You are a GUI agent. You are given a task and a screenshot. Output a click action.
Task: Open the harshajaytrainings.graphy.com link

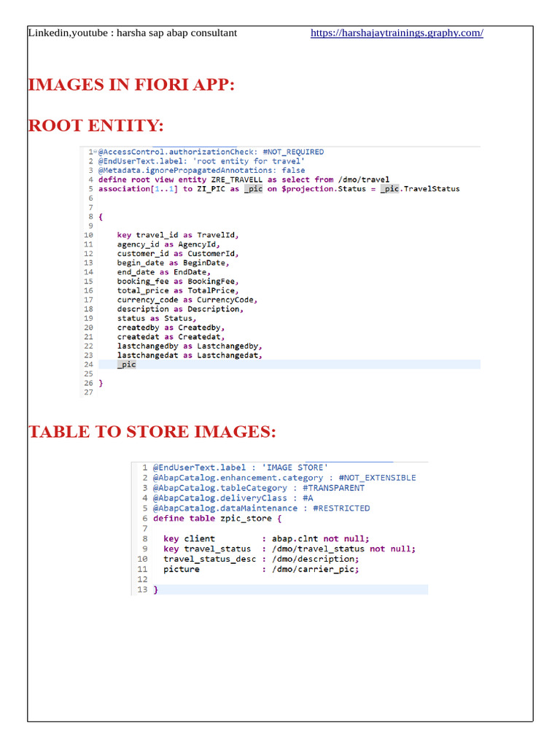tap(397, 33)
